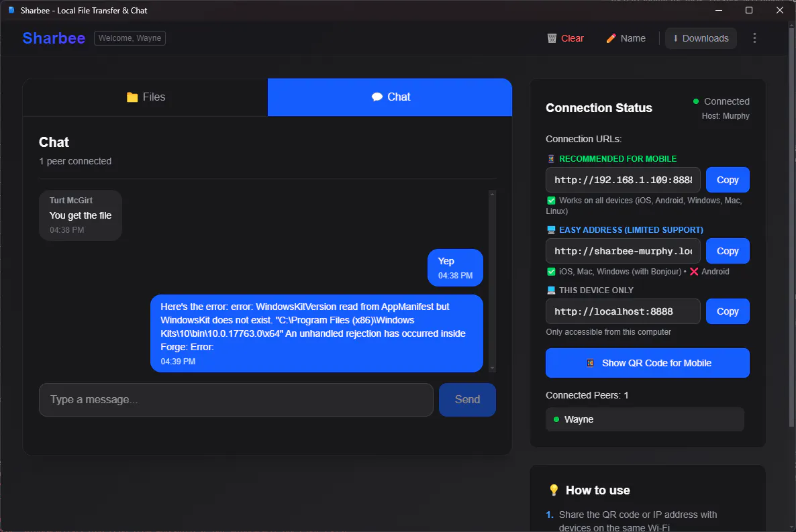The image size is (796, 532).
Task: Click the WindowsKitVersion error message bubble
Action: (317, 333)
